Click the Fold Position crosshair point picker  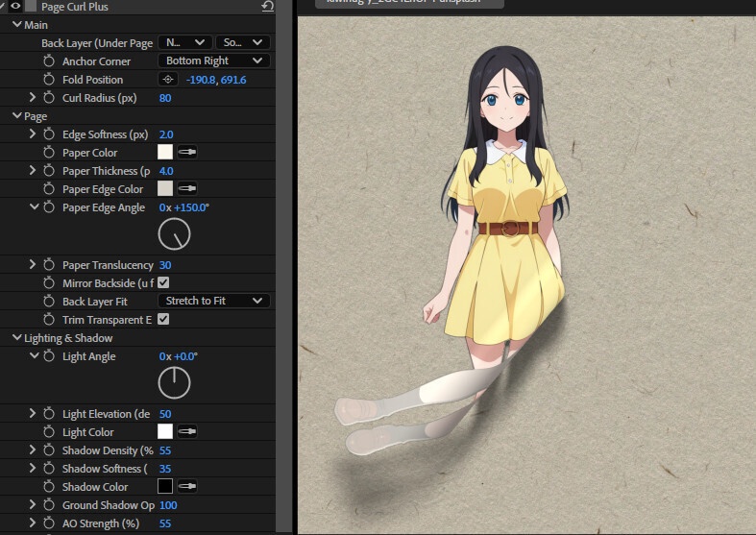[168, 79]
